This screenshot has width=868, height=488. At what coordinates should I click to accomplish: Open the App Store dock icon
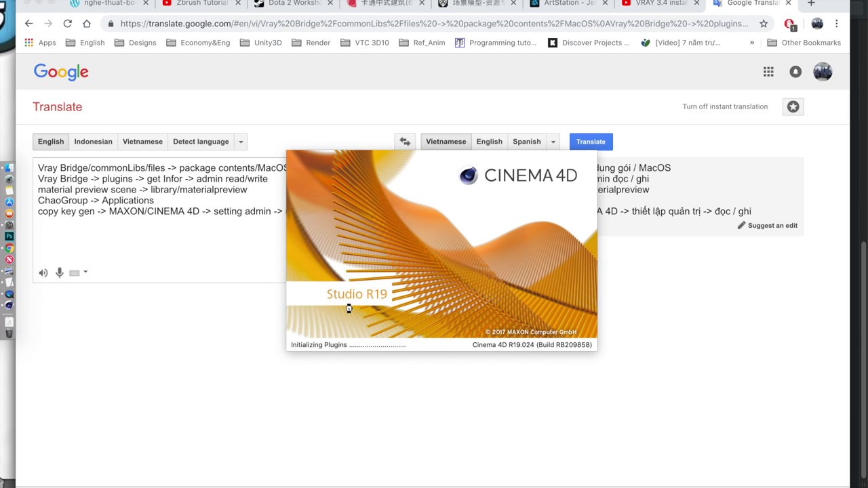9,202
